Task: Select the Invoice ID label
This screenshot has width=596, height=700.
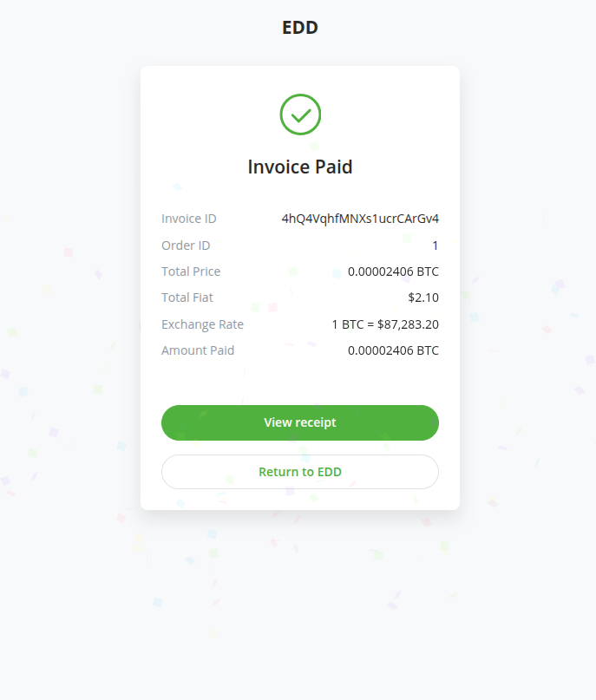Action: point(188,219)
